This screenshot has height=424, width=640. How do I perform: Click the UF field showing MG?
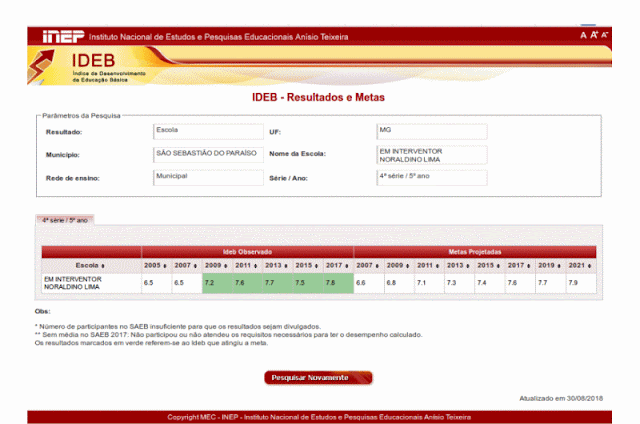tap(431, 132)
